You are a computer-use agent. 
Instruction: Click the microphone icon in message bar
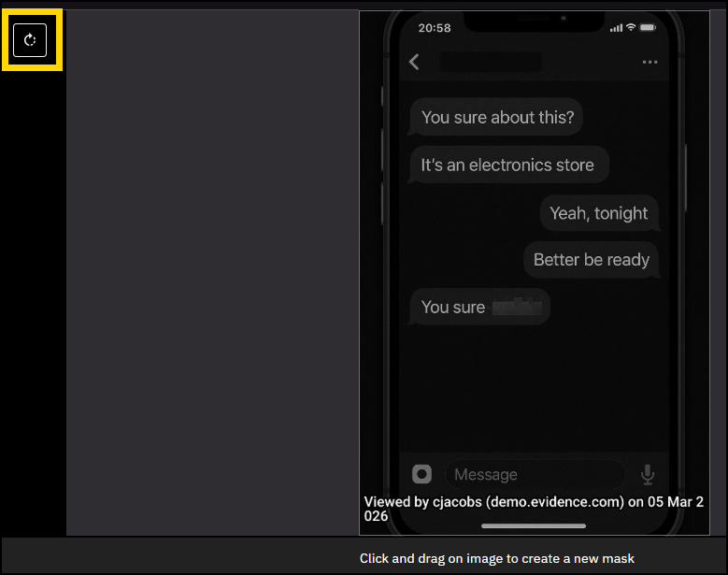click(x=647, y=475)
